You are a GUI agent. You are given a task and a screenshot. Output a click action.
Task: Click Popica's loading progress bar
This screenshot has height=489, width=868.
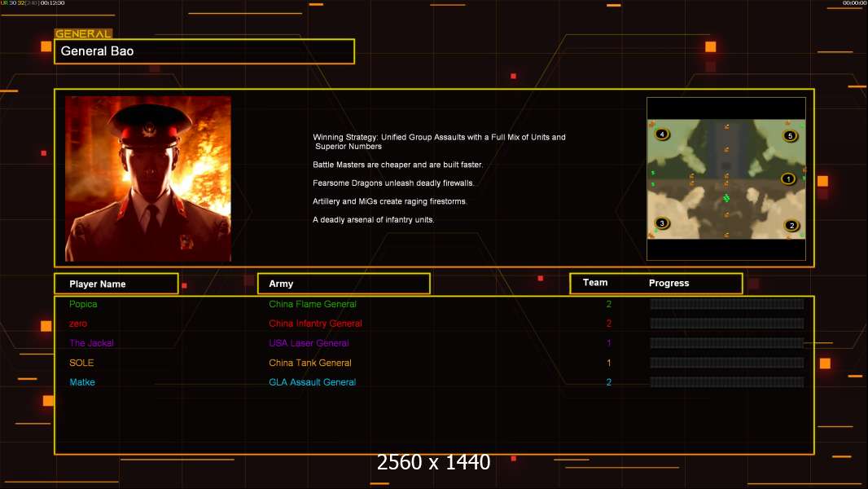[727, 303]
